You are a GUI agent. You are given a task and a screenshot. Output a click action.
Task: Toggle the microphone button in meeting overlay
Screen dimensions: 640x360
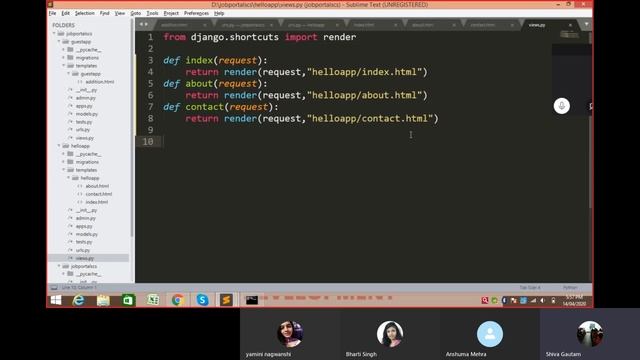click(x=562, y=106)
